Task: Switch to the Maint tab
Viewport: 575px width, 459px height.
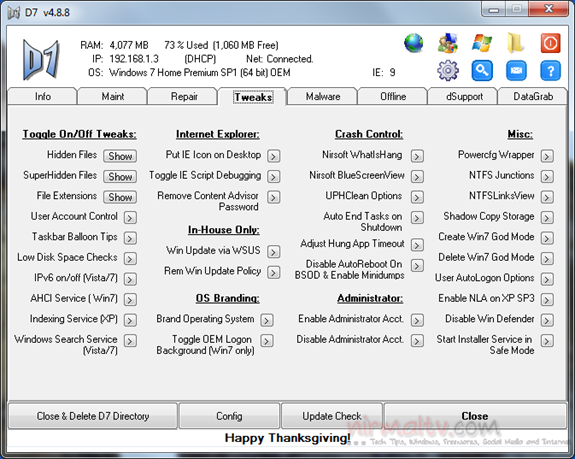Action: [113, 96]
